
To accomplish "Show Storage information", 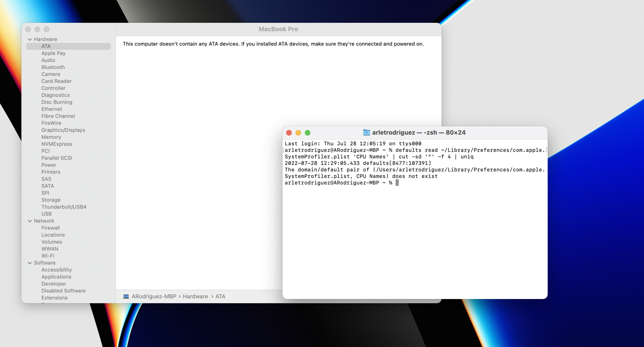I will (51, 200).
